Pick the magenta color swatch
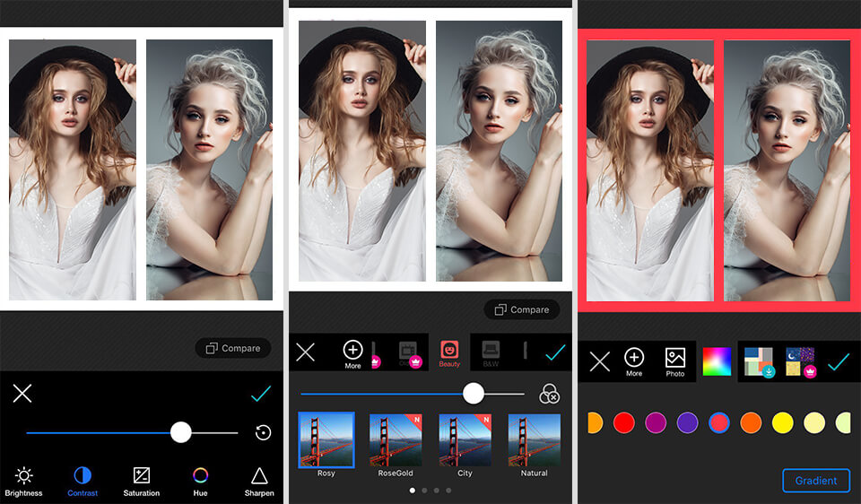Image resolution: width=861 pixels, height=504 pixels. coord(656,422)
